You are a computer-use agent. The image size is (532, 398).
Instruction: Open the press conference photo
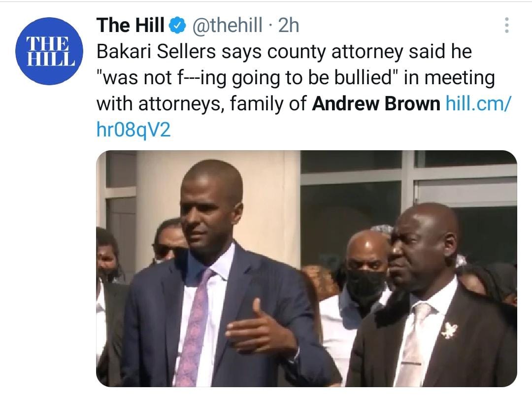(306, 268)
